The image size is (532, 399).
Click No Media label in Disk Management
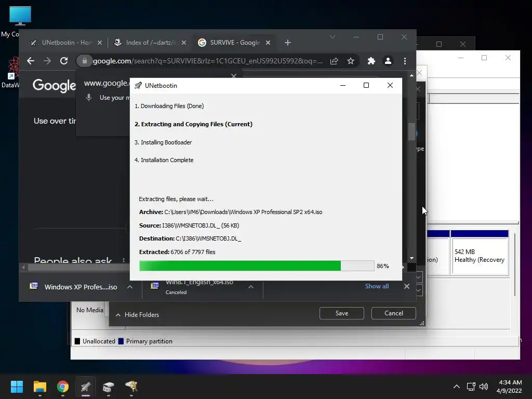(x=89, y=310)
